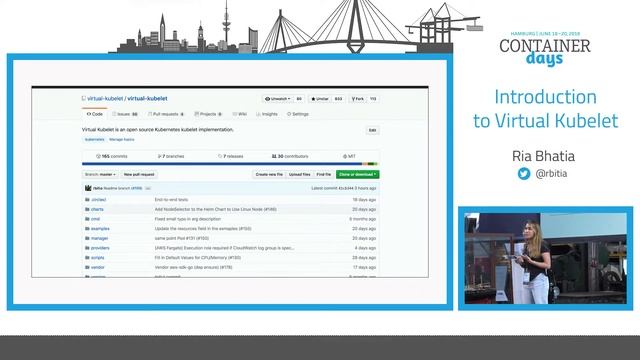Open the manager folder
Screen dimensions: 640x360
[x=99, y=238]
